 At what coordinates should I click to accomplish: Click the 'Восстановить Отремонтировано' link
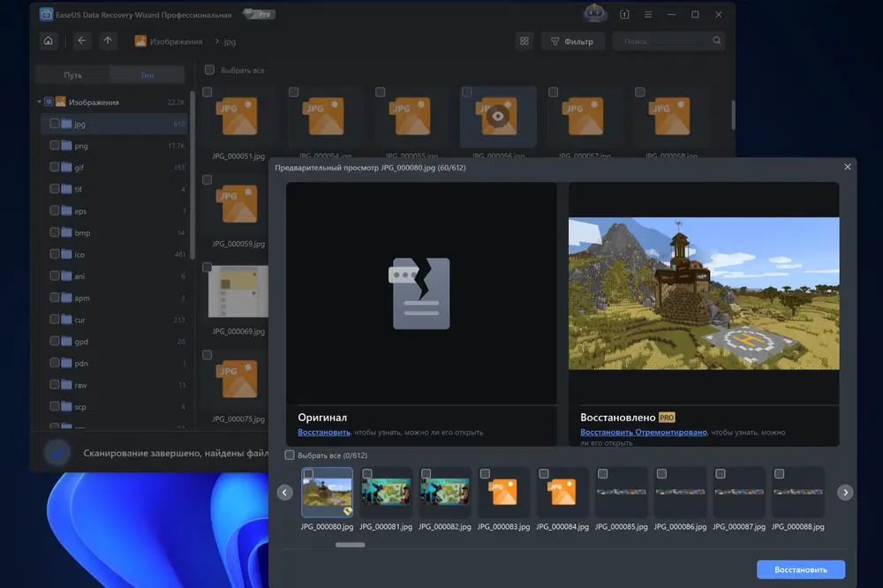pyautogui.click(x=644, y=433)
